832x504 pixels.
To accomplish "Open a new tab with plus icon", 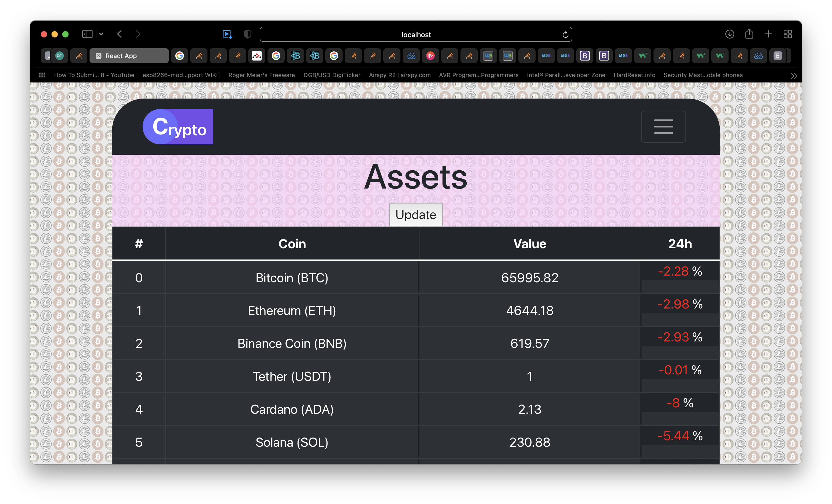I will point(768,34).
